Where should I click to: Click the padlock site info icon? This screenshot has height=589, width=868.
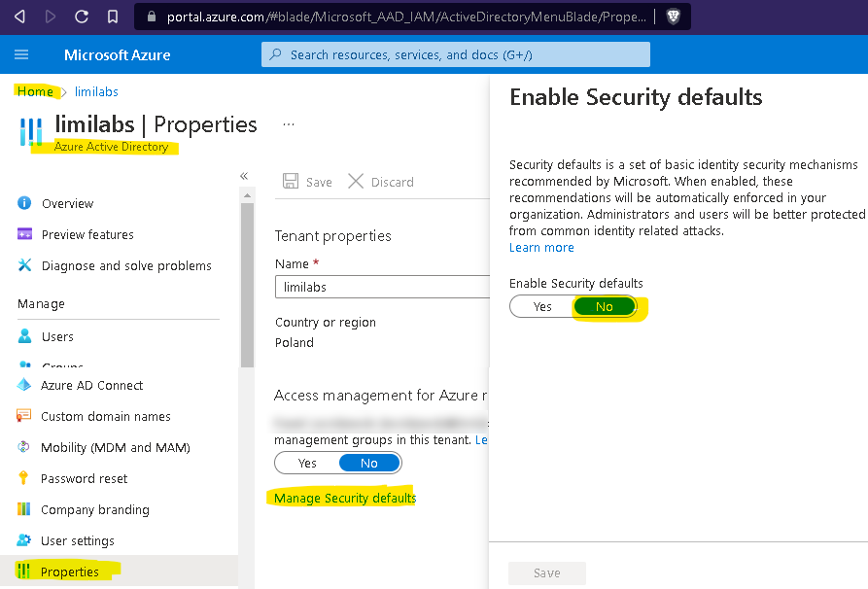(x=151, y=17)
